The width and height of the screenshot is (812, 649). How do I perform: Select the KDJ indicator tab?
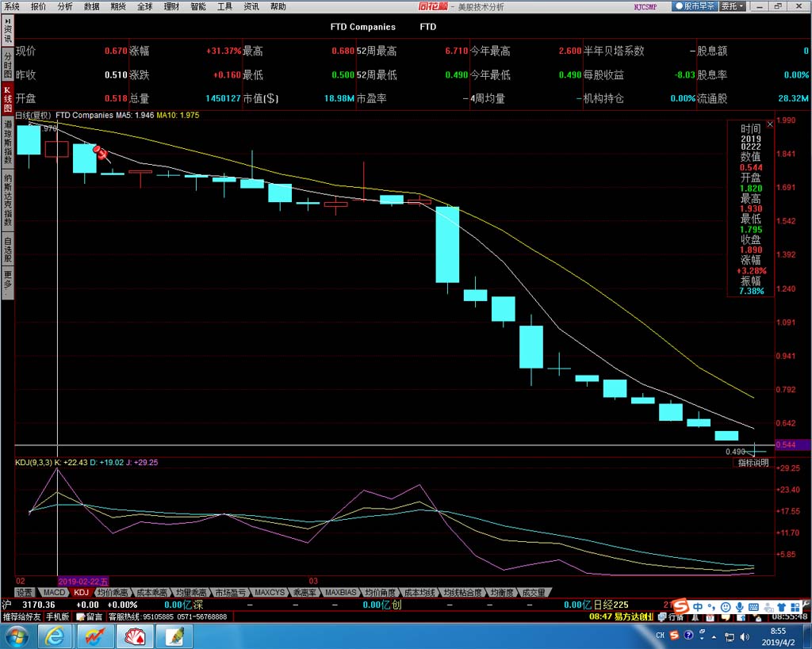click(82, 592)
